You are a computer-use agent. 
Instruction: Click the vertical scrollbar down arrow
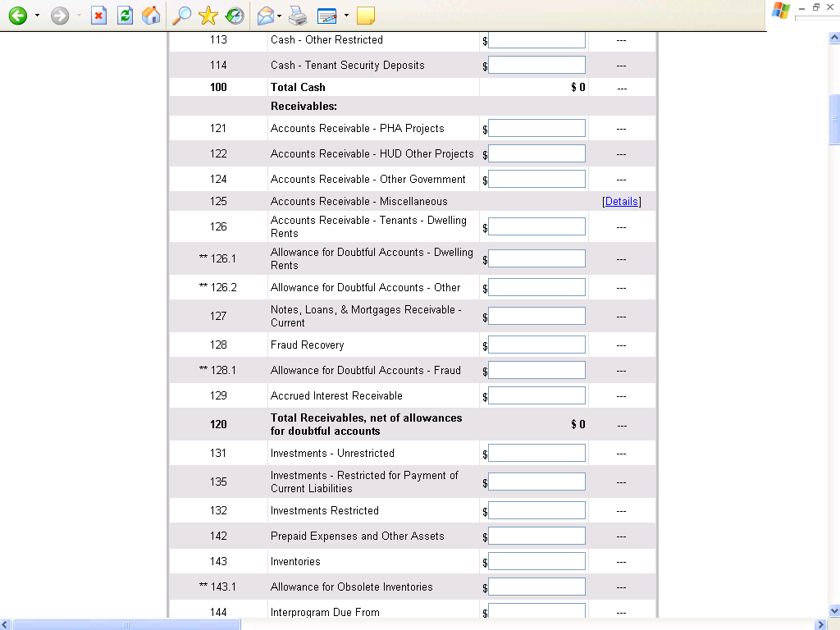click(833, 609)
